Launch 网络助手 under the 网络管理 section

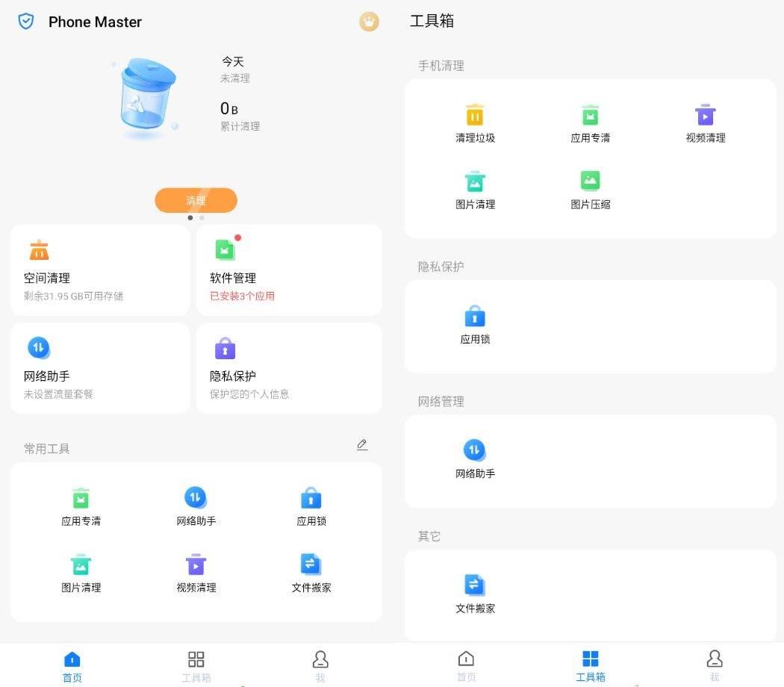point(475,459)
